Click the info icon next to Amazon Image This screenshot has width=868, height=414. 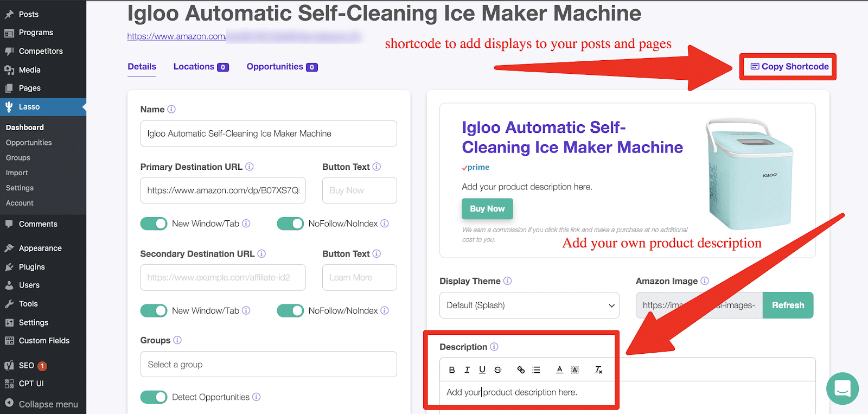pyautogui.click(x=705, y=281)
